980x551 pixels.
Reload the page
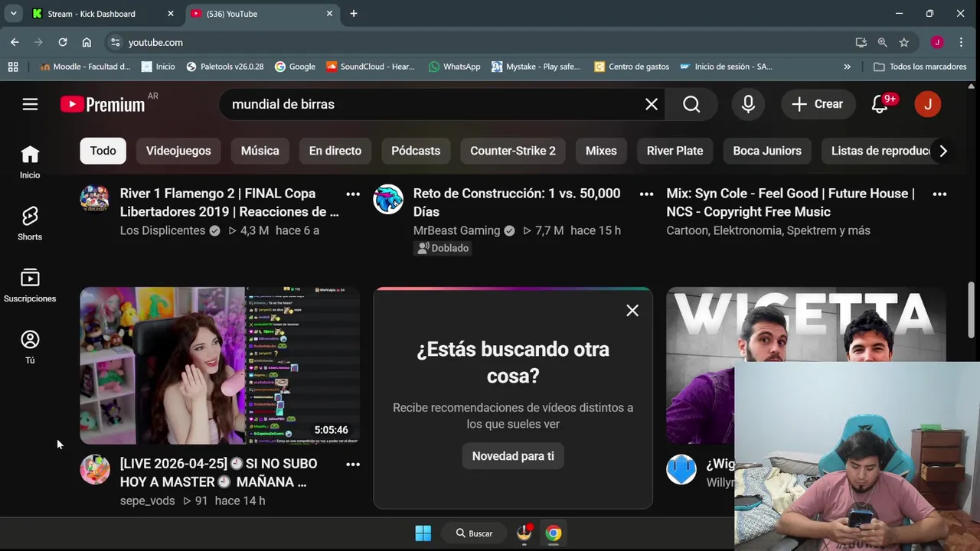tap(63, 42)
